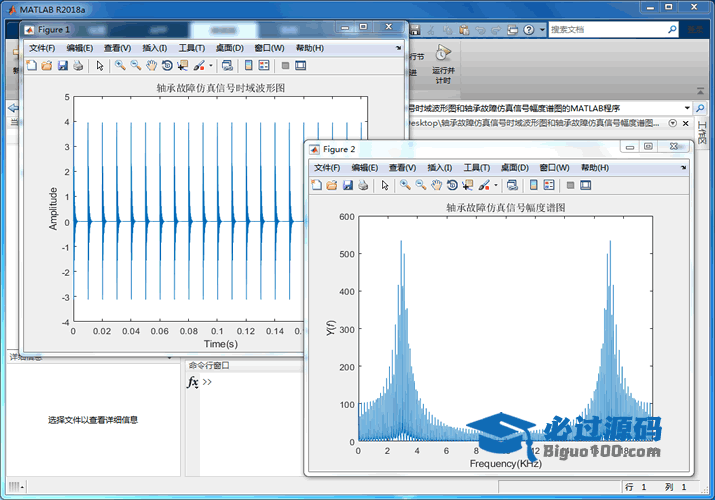
Task: Open 工具(T) menu in Figure 1
Action: click(x=192, y=48)
